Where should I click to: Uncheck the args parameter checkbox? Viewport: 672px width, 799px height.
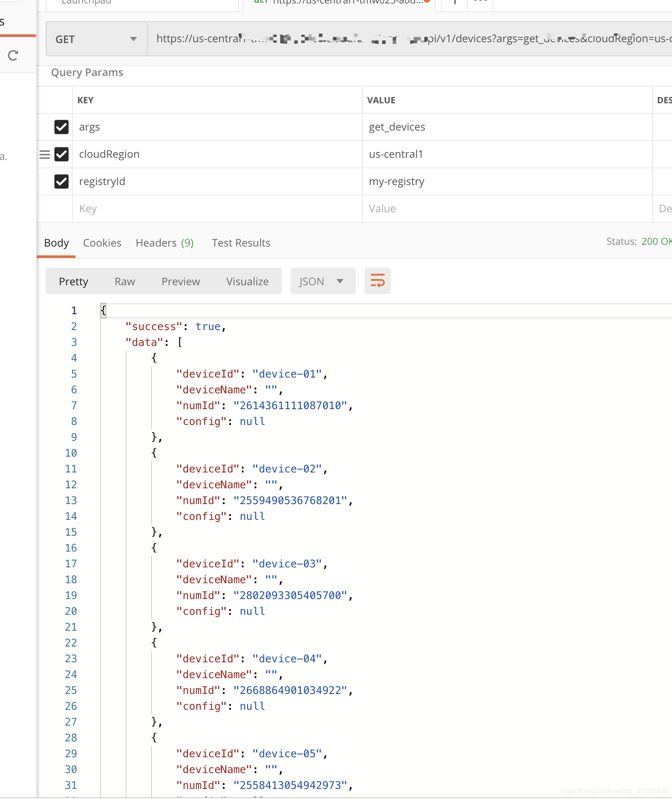pos(61,127)
